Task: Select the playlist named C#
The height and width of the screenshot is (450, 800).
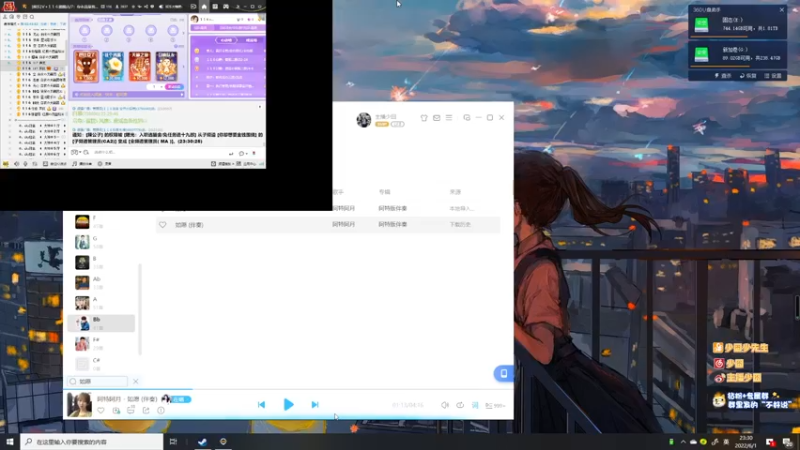Action: (x=101, y=364)
